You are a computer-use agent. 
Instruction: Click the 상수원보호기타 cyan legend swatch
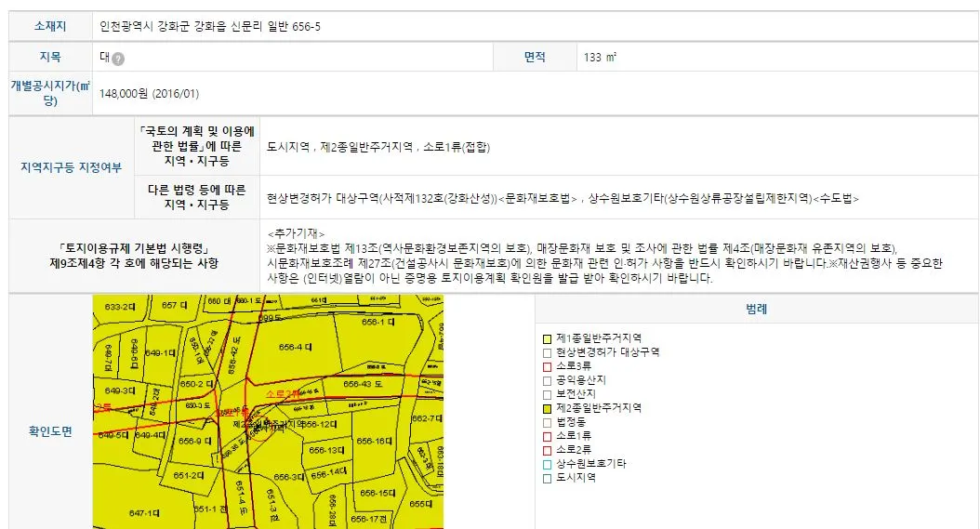pos(547,465)
